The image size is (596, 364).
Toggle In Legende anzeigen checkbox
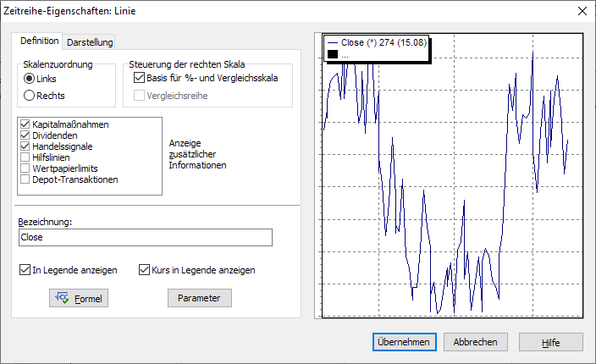pos(25,270)
